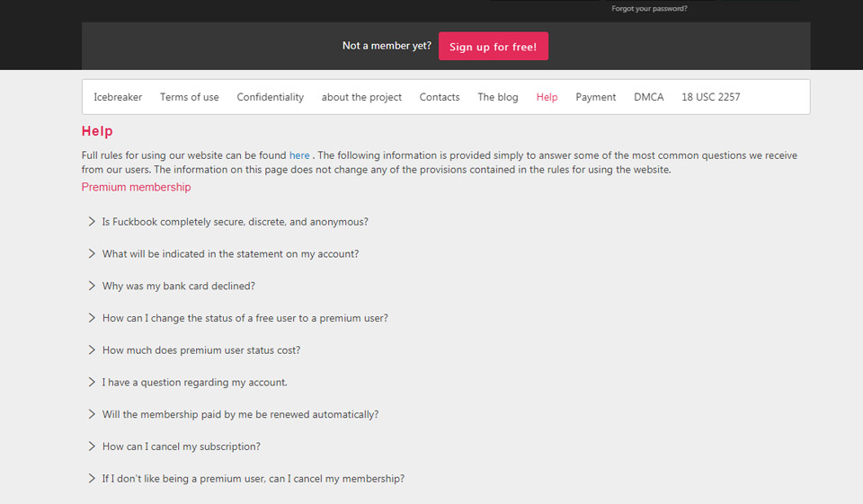Click chevron next to 'How much does premium user status cost?'
The width and height of the screenshot is (863, 504).
click(x=92, y=350)
